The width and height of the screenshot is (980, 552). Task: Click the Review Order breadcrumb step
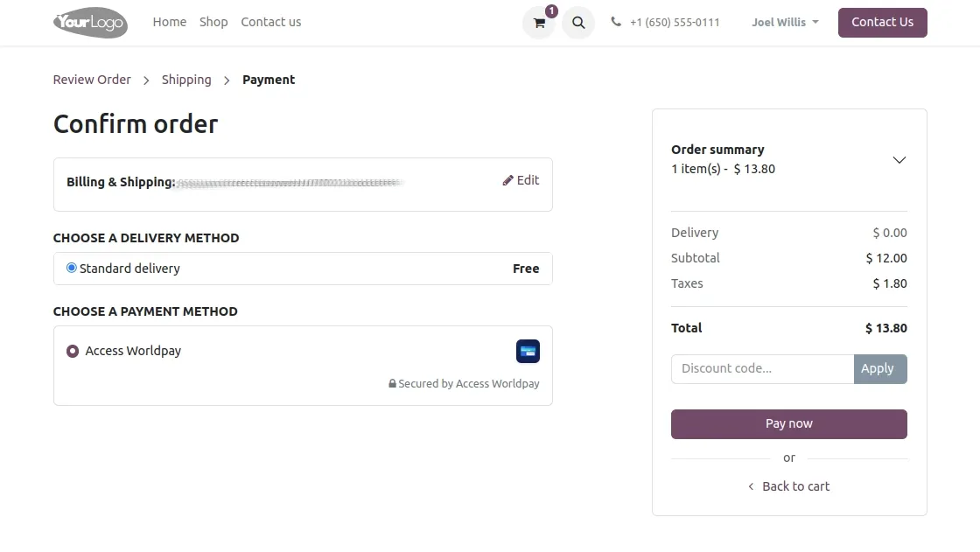[91, 80]
